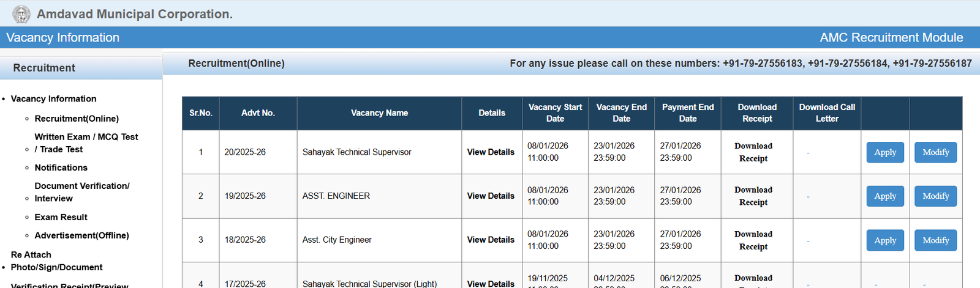Download Receipt for Sahayak Technical Supervisor
The height and width of the screenshot is (288, 980).
(x=753, y=152)
